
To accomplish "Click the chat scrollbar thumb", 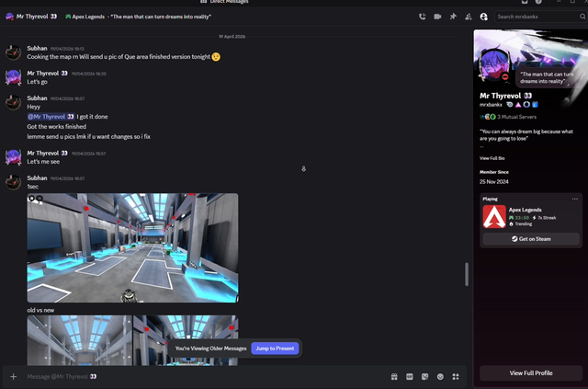I will pyautogui.click(x=467, y=274).
